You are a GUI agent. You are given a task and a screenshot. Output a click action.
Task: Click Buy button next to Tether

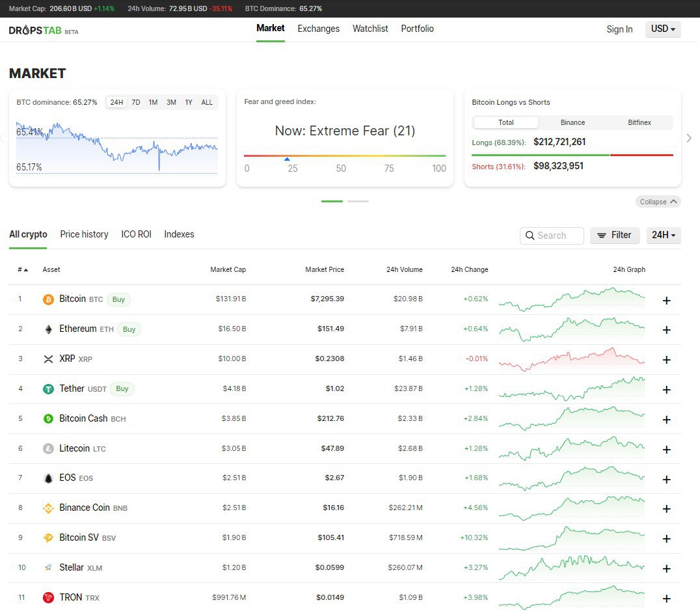click(122, 389)
